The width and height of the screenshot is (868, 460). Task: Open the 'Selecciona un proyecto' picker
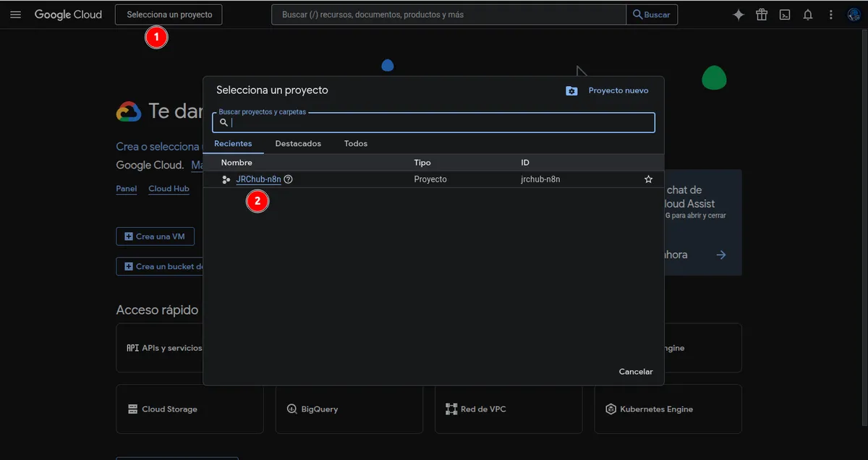[x=169, y=14]
